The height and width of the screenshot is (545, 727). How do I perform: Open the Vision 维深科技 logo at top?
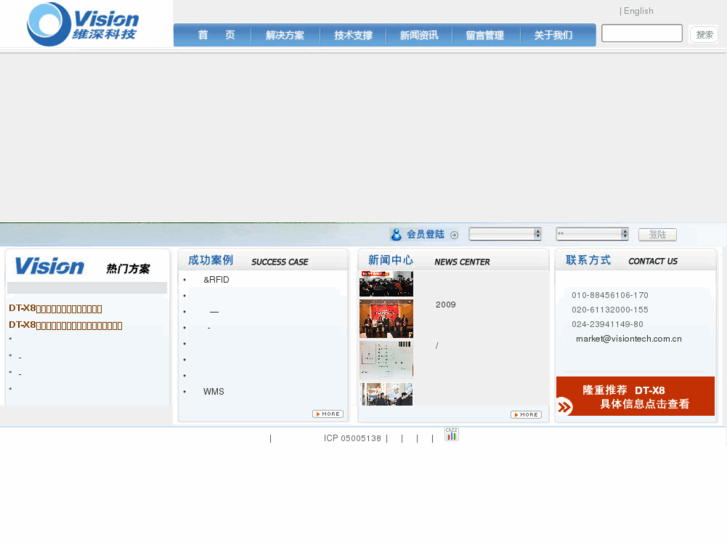[83, 24]
